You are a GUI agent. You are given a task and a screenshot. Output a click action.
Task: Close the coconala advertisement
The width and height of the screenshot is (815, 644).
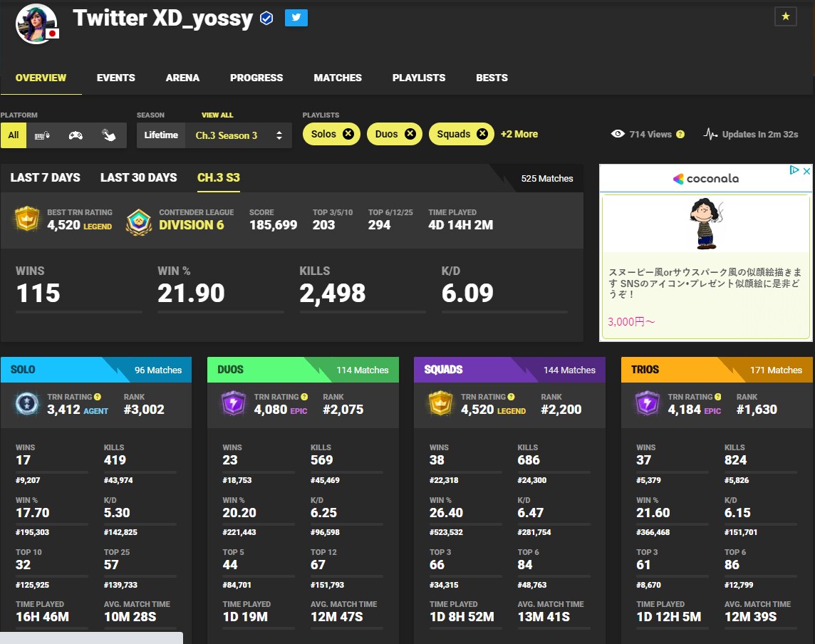806,170
